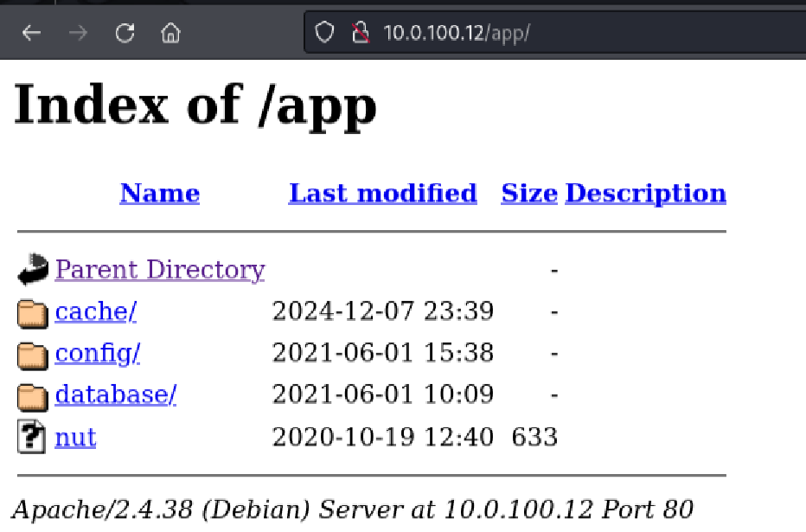Reload the page with the refresh icon
The width and height of the screenshot is (806, 532).
pos(125,34)
